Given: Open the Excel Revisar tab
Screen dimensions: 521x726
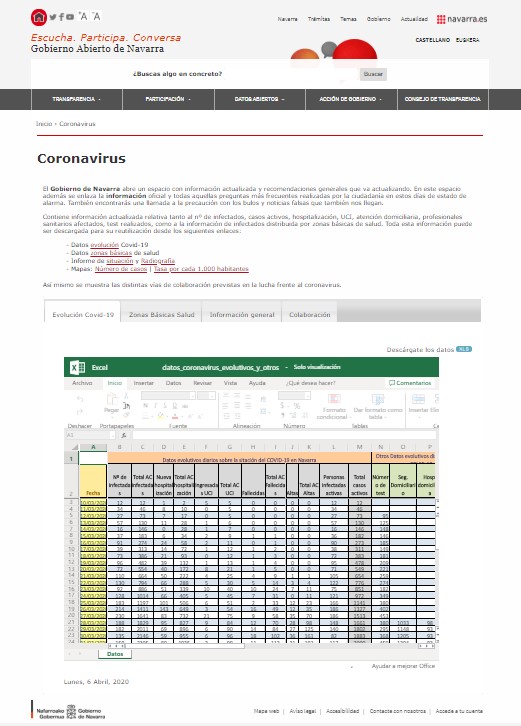Looking at the screenshot, I should tap(202, 383).
